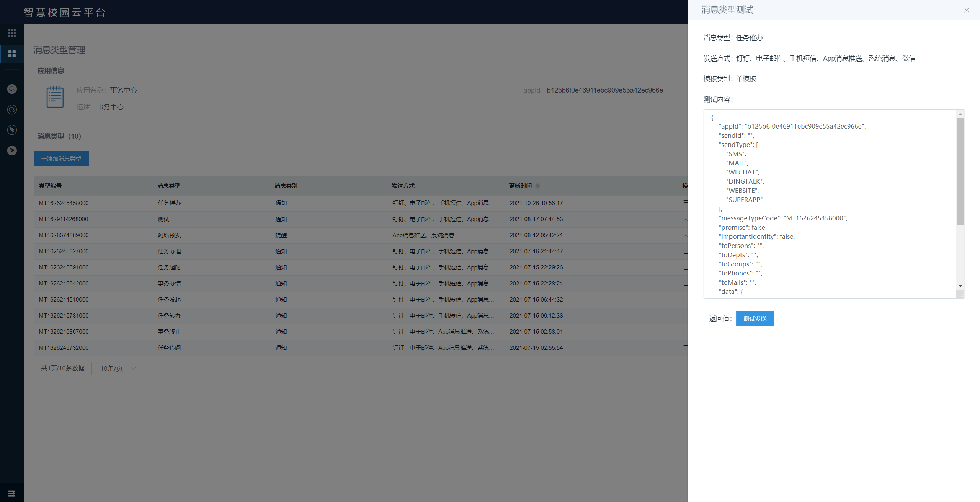The image size is (980, 502).
Task: Click row code MT1626245691000
Action: tap(64, 267)
